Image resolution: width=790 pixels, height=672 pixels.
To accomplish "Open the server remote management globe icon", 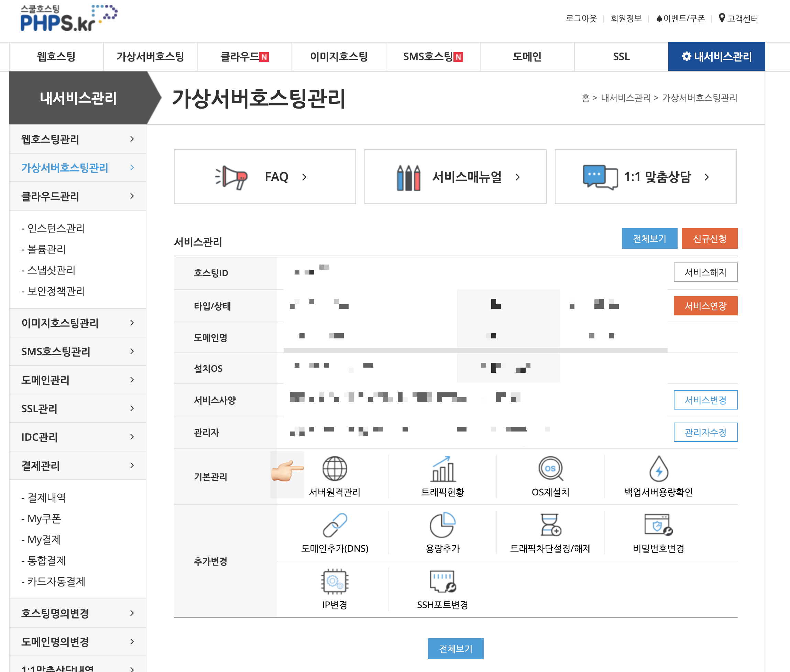I will point(334,469).
